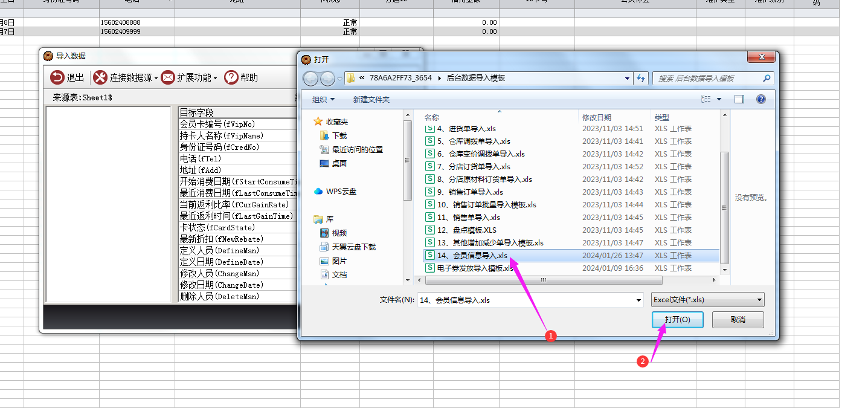Screen dimensions: 868x408
Task: Select file 6、仓库变价调拨单导入.xls
Action: tap(475, 154)
